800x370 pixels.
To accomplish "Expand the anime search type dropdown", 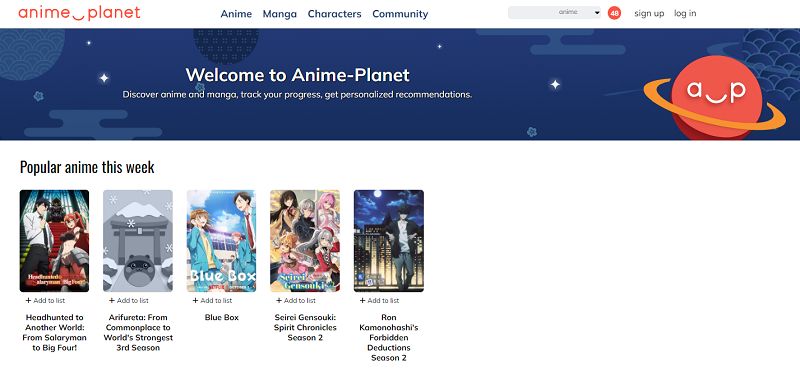I will pos(578,13).
